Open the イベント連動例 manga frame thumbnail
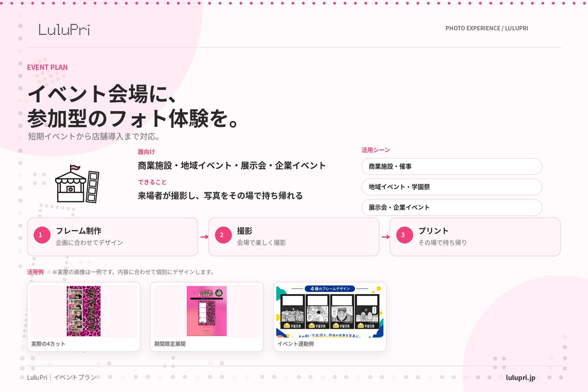This screenshot has width=588, height=392. coord(330,311)
